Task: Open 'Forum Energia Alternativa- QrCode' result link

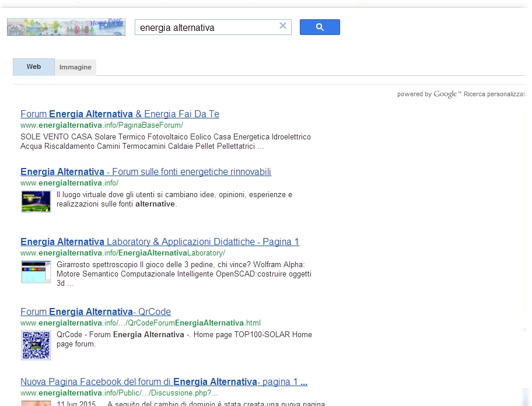Action: click(96, 311)
